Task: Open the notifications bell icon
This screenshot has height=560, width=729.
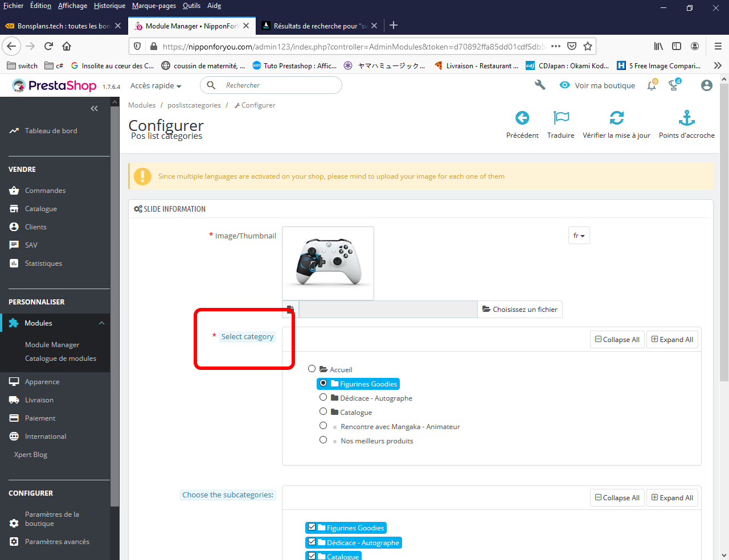Action: coord(652,85)
